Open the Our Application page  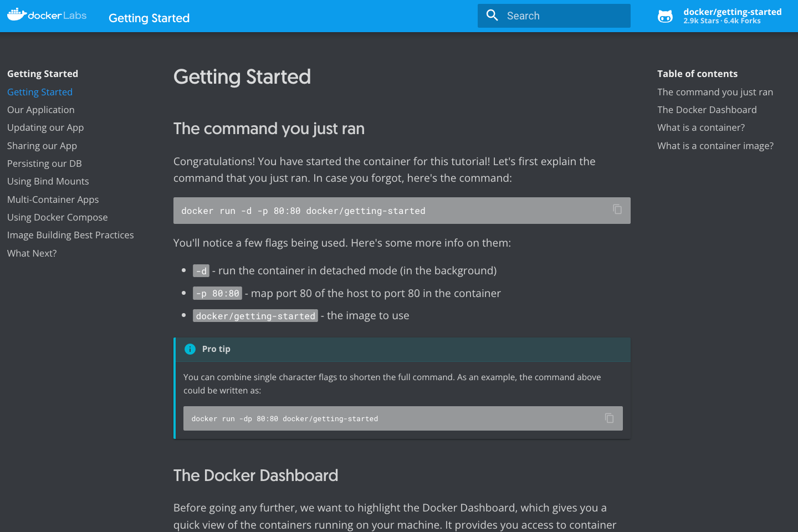[x=41, y=110]
